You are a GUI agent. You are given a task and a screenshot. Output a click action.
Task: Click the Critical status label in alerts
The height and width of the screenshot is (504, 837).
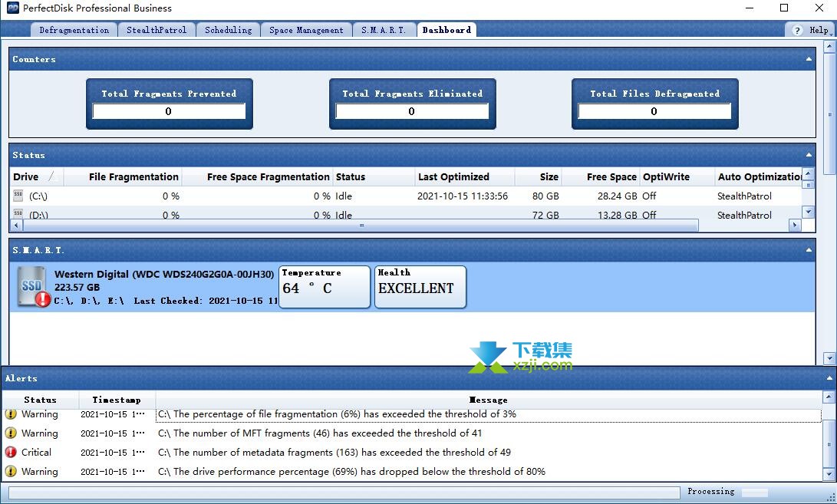(36, 452)
